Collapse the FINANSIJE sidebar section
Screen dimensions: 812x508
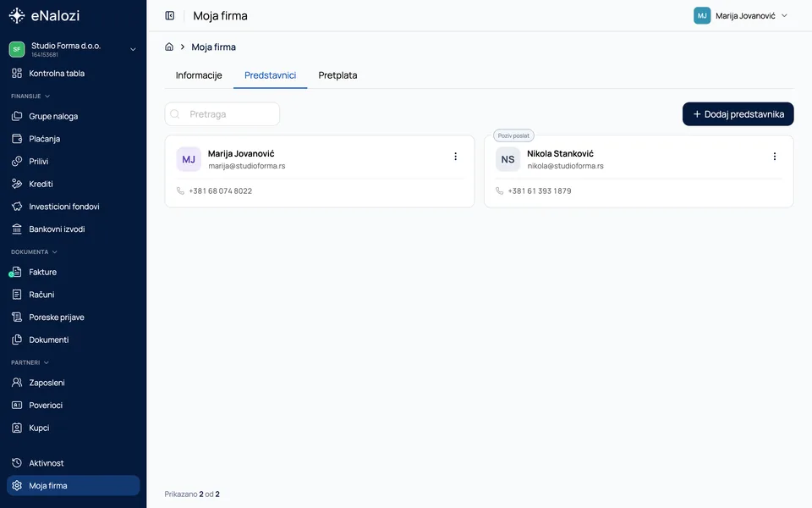point(47,96)
